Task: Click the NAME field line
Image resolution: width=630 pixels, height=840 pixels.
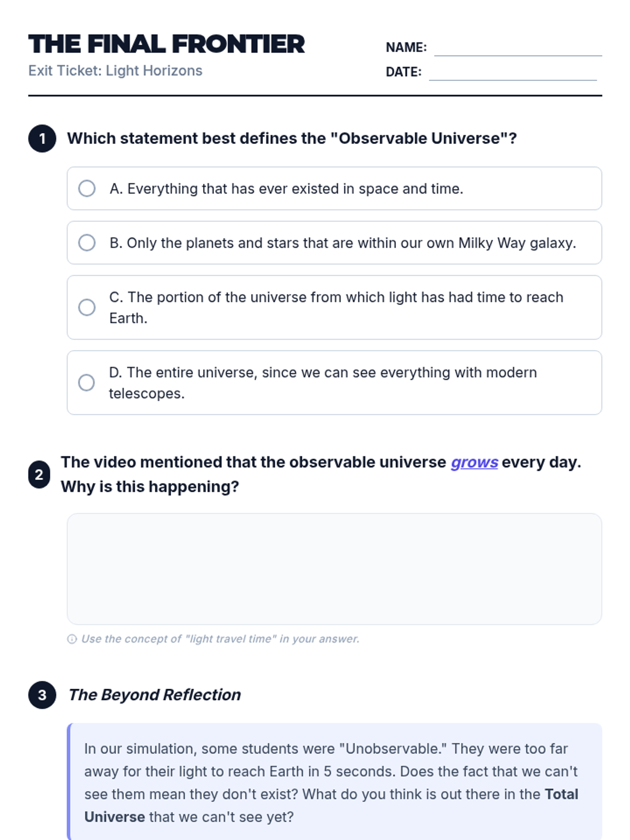Action: (518, 48)
